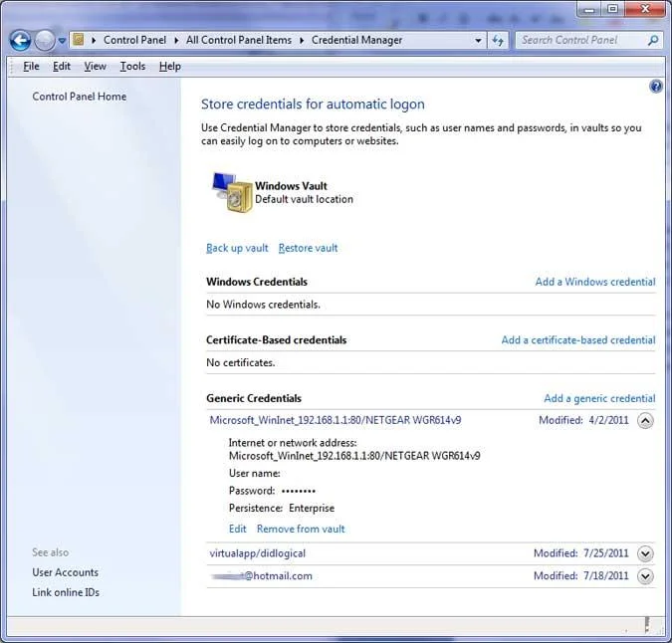Click the Restore vault link
The height and width of the screenshot is (643, 672).
click(309, 248)
